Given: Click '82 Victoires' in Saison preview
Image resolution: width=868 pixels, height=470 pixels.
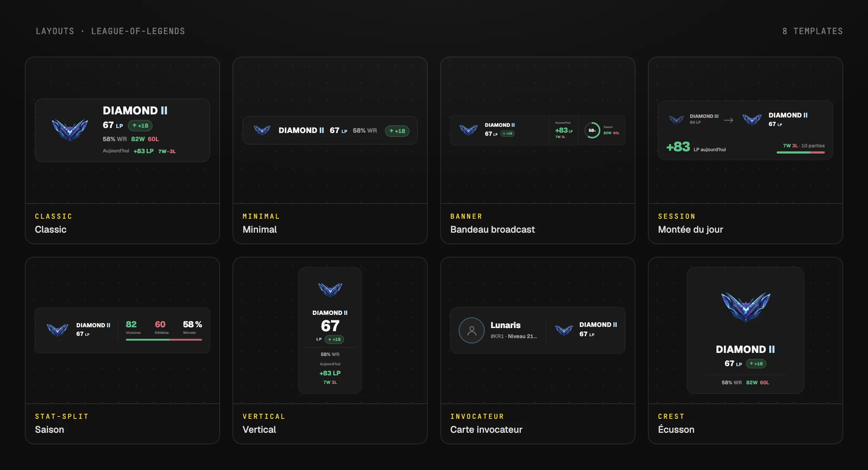Looking at the screenshot, I should click(133, 327).
